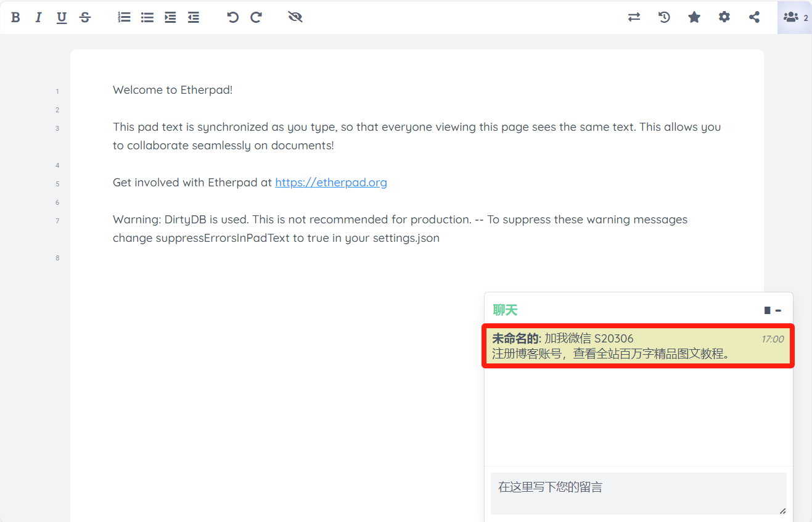Open share and embed options
This screenshot has height=522, width=812.
click(754, 17)
